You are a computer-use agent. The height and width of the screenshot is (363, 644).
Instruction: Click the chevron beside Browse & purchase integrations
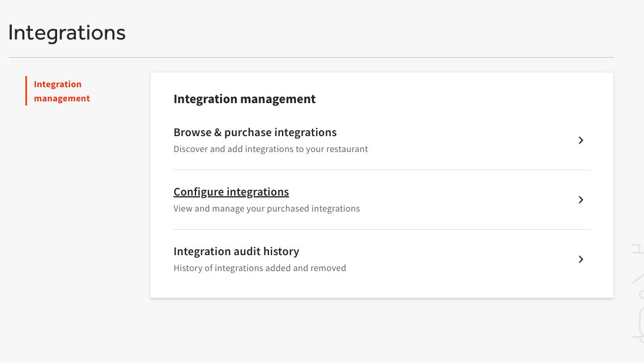580,140
